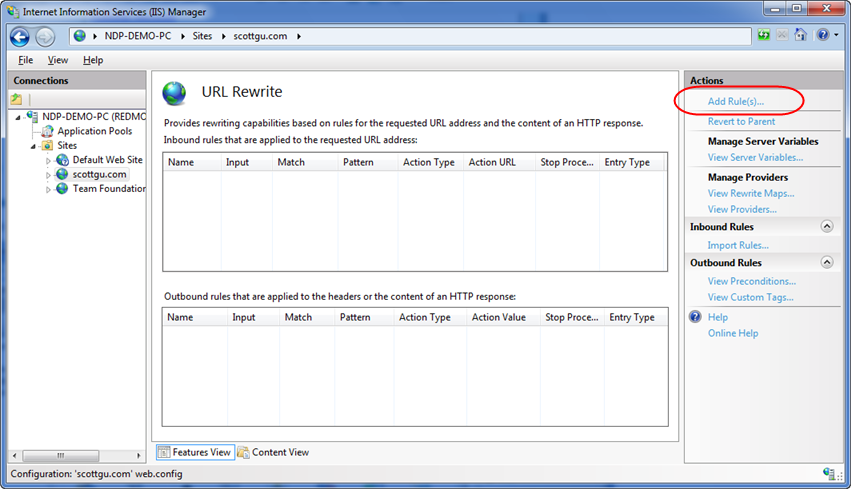Click the disabled Stop icon in toolbar
Screen dimensions: 851x489
click(x=782, y=35)
